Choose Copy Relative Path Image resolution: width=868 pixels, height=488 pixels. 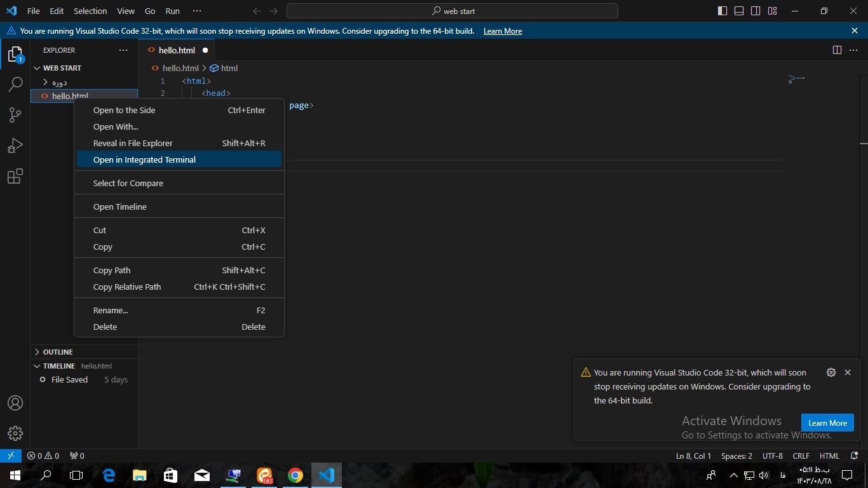click(179, 287)
